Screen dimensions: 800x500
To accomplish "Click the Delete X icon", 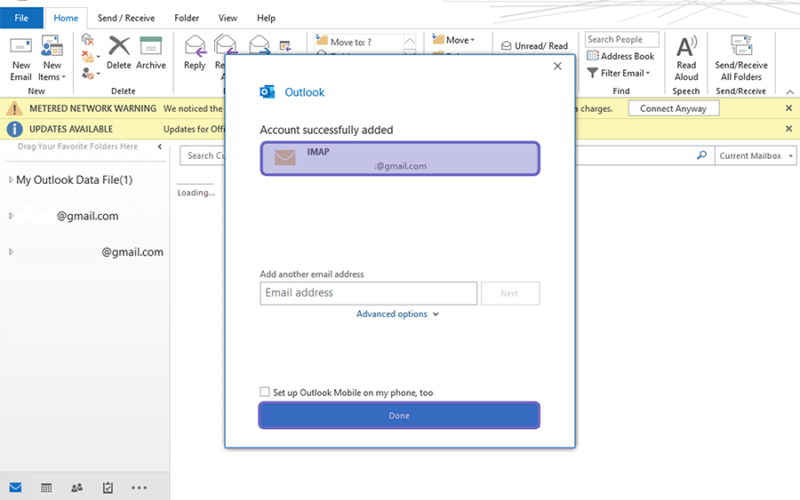I will (119, 46).
